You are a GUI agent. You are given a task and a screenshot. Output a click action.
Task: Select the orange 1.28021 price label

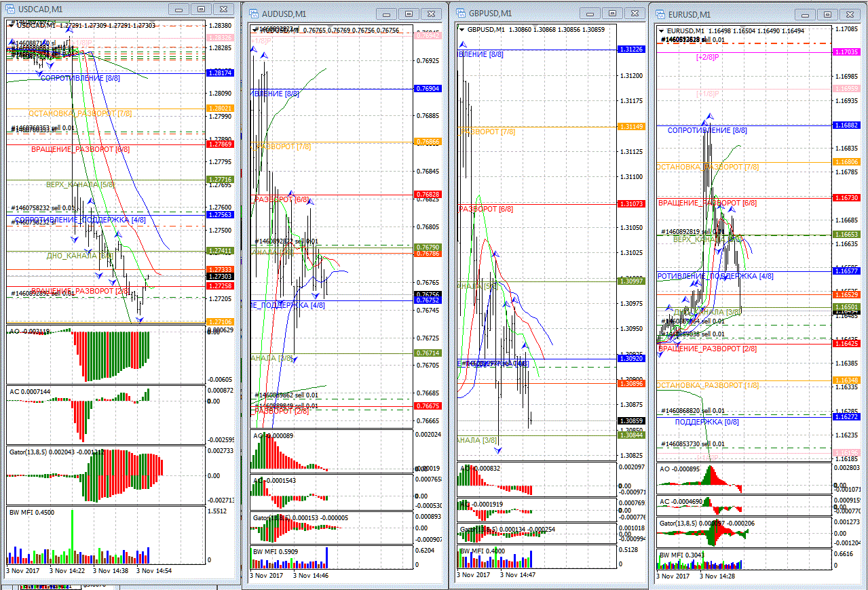pos(221,109)
